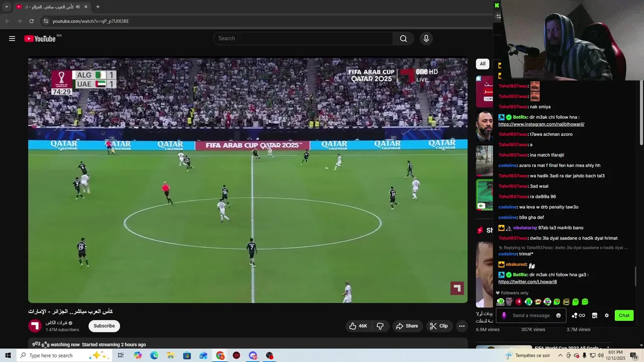Open Microsoft Store from taskbar
The height and width of the screenshot is (362, 644).
[187, 355]
